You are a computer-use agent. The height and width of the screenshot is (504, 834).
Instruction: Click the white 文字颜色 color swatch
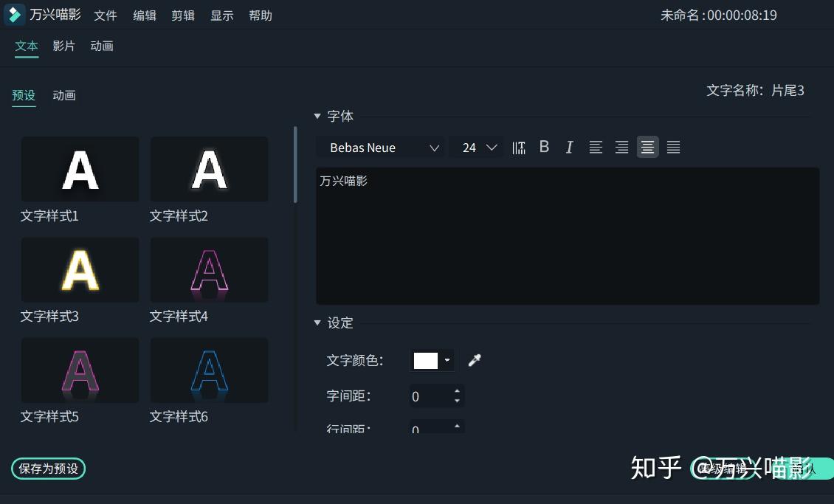tap(426, 360)
